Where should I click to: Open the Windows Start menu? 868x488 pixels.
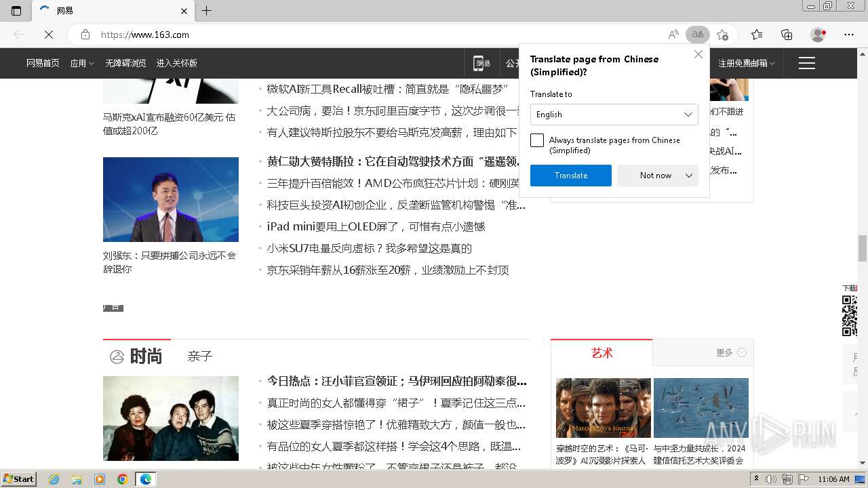(x=19, y=479)
